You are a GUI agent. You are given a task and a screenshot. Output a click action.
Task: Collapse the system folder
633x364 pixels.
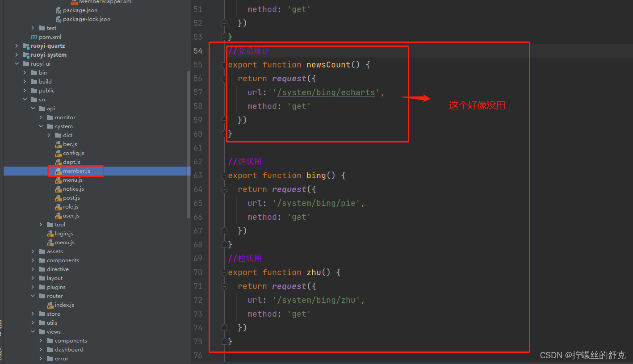[41, 126]
